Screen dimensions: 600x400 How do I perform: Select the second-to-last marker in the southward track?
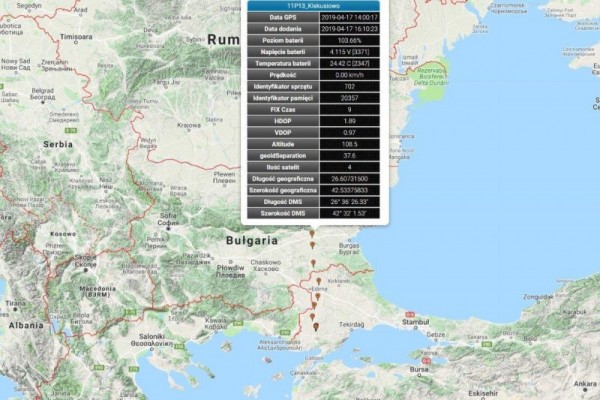point(312,317)
